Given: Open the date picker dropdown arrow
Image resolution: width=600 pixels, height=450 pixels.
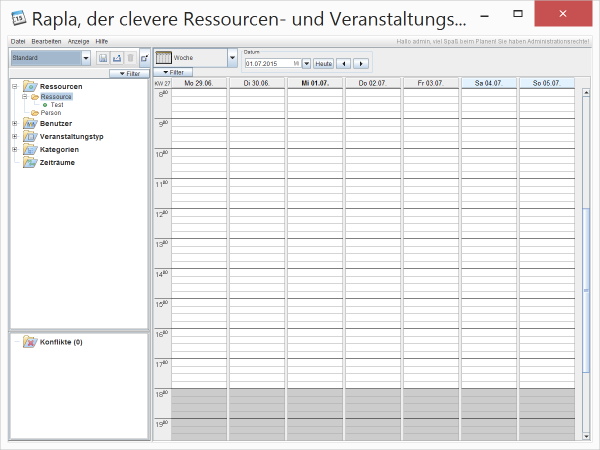Looking at the screenshot, I should point(307,64).
